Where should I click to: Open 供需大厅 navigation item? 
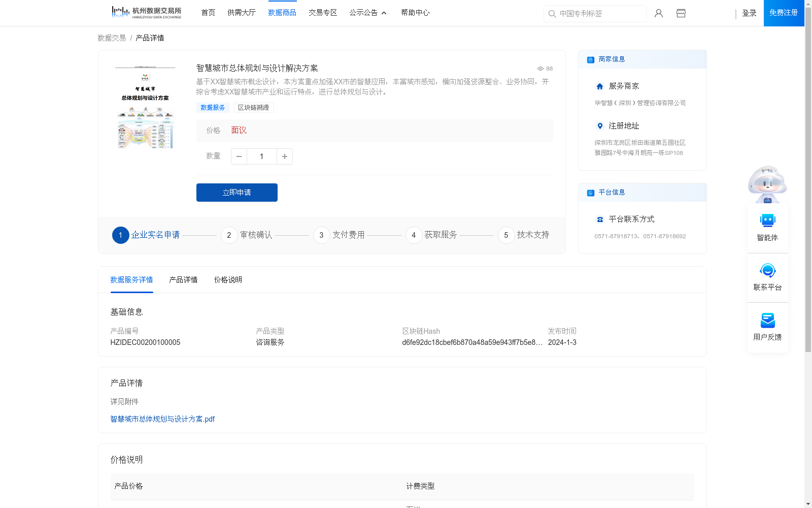click(242, 13)
